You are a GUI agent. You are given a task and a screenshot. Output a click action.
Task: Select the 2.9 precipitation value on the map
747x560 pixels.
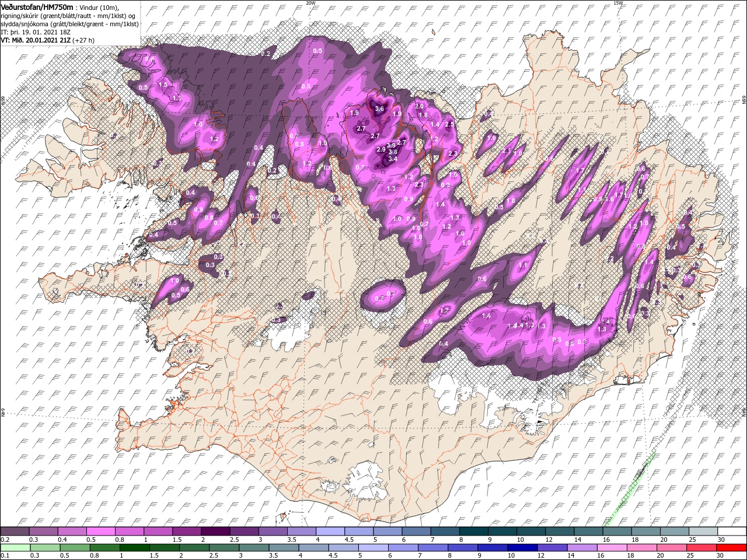[x=381, y=150]
